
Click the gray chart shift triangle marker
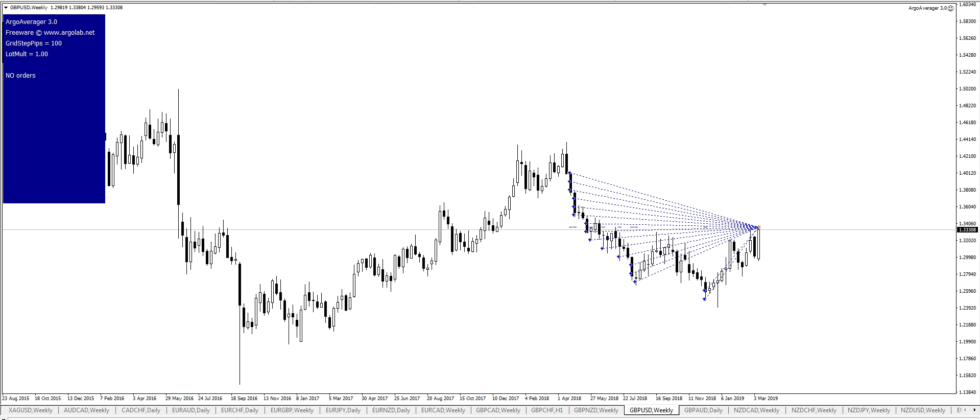coord(764,5)
